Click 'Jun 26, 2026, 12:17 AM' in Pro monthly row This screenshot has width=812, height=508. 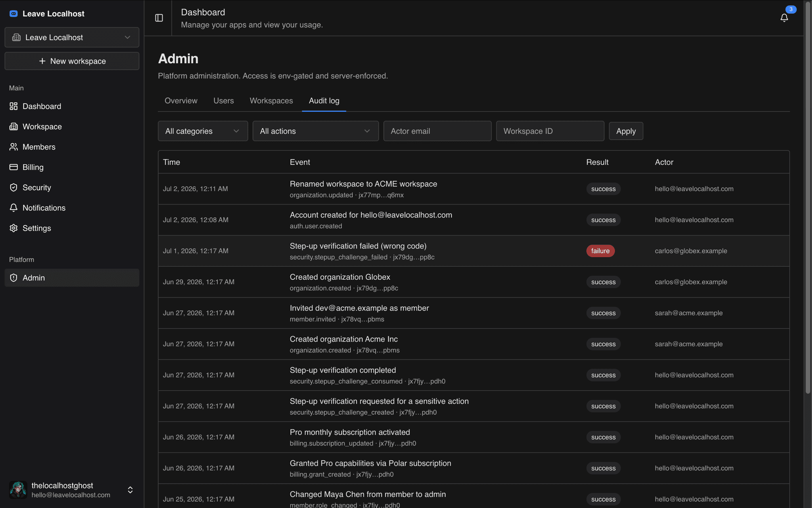[x=199, y=437]
